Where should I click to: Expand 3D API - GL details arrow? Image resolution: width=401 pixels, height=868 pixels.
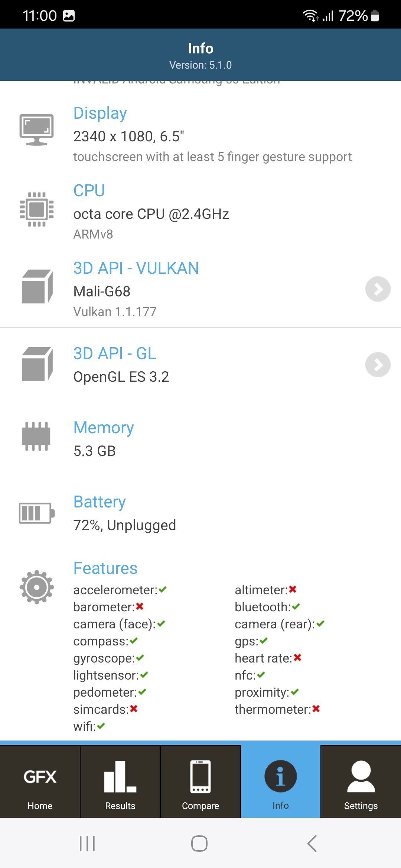(378, 365)
